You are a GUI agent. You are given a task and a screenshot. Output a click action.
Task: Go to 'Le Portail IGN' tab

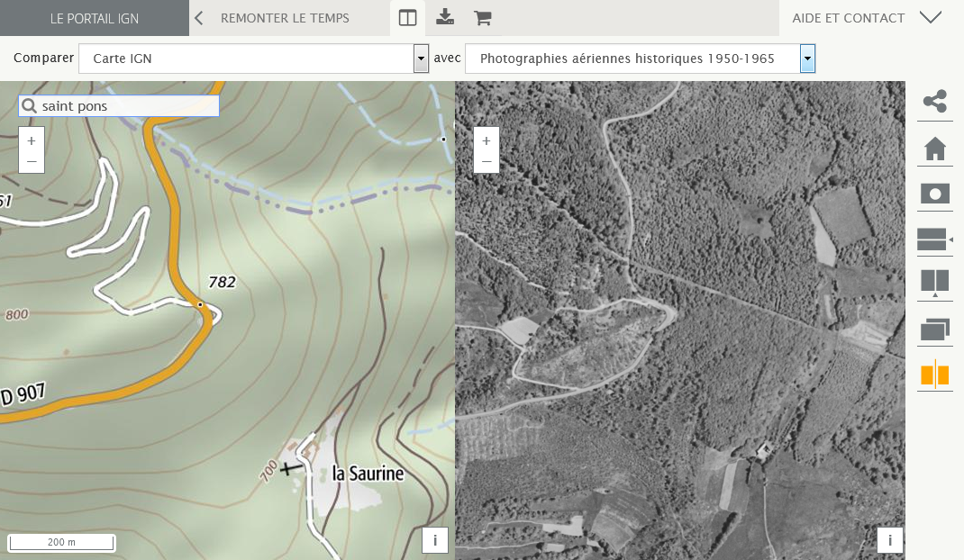point(95,18)
